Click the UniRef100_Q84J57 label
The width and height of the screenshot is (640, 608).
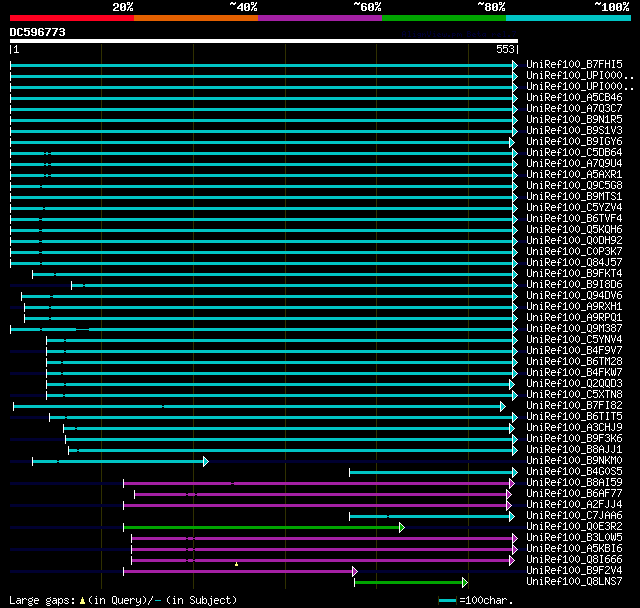(x=574, y=263)
